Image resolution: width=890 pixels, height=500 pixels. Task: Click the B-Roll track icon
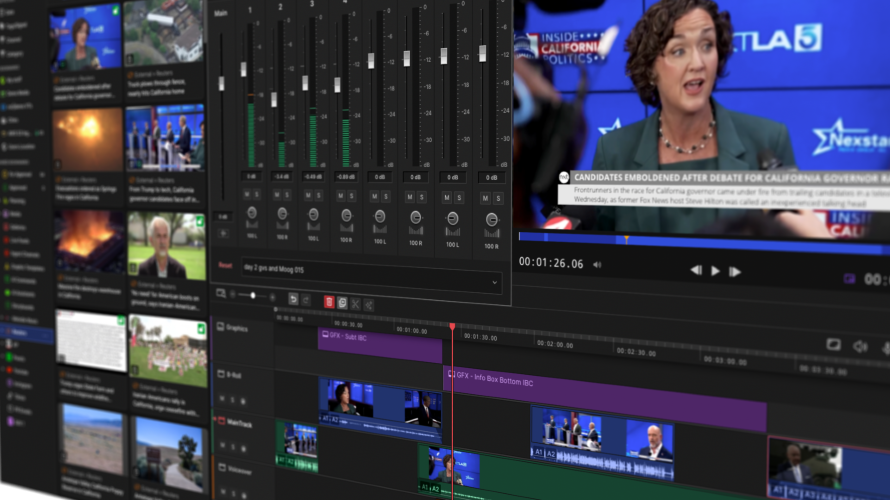pyautogui.click(x=221, y=373)
